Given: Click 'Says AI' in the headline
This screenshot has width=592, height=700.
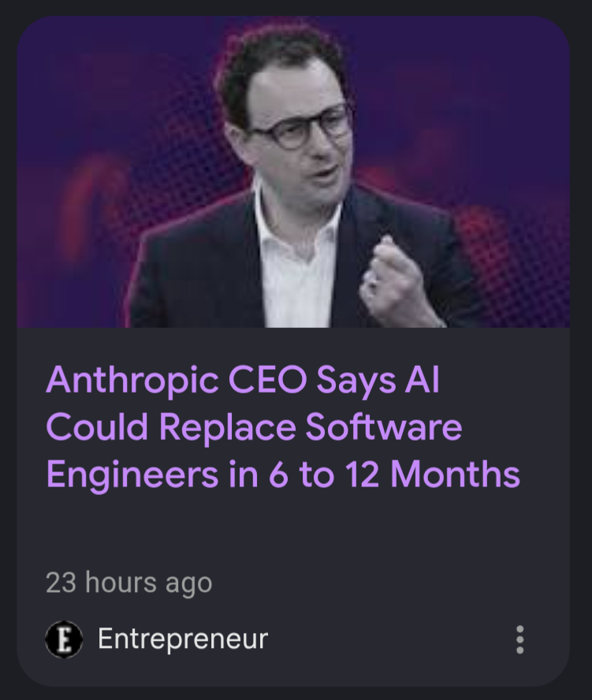Looking at the screenshot, I should pos(378,381).
